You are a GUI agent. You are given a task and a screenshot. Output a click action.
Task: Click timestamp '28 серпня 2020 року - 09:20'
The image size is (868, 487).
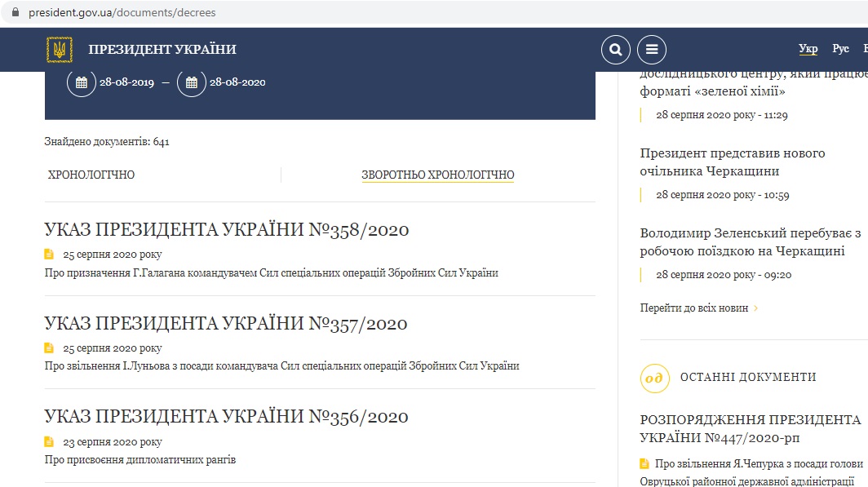click(x=724, y=274)
